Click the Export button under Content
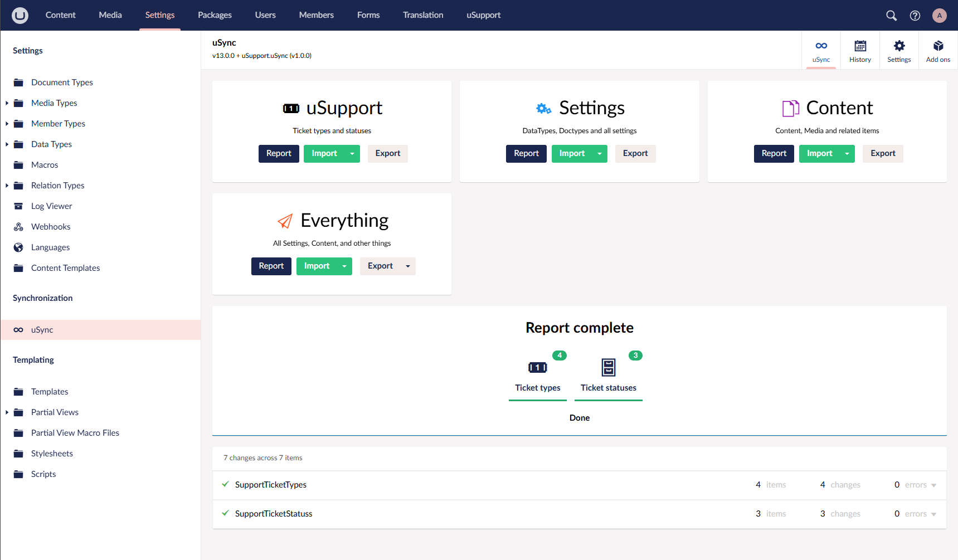This screenshot has height=560, width=958. (x=882, y=154)
